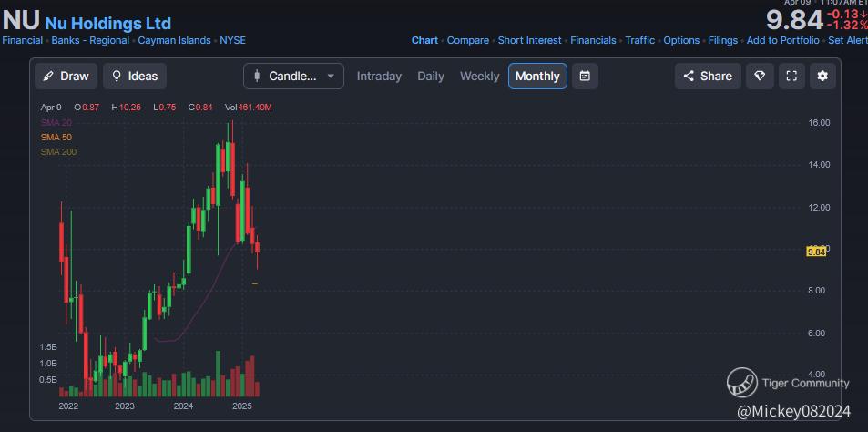Open the Compare link
Image resolution: width=868 pixels, height=432 pixels.
468,40
